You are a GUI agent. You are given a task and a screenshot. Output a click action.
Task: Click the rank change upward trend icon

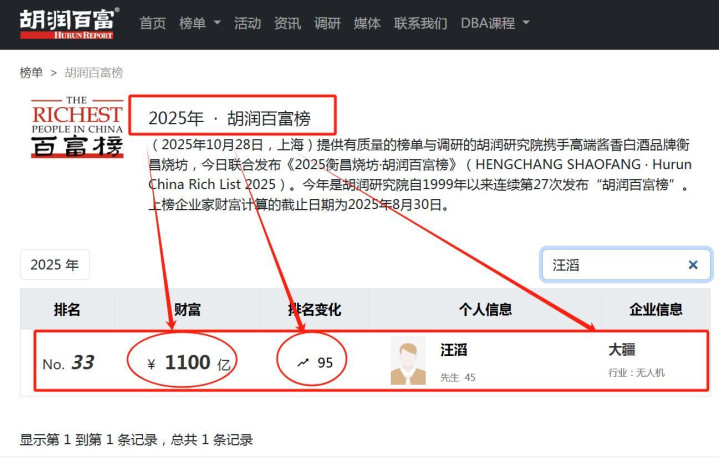[303, 363]
